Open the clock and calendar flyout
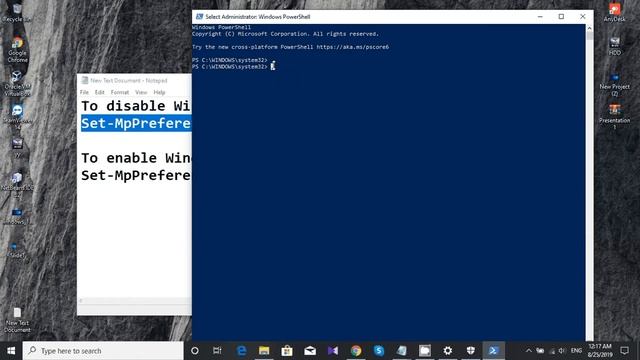The image size is (640, 360). tap(600, 351)
